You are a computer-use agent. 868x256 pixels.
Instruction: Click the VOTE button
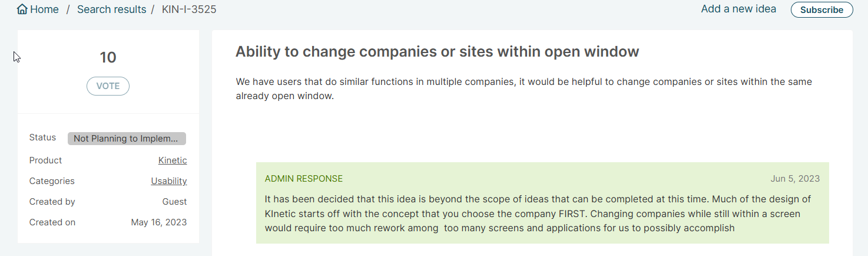pyautogui.click(x=108, y=86)
